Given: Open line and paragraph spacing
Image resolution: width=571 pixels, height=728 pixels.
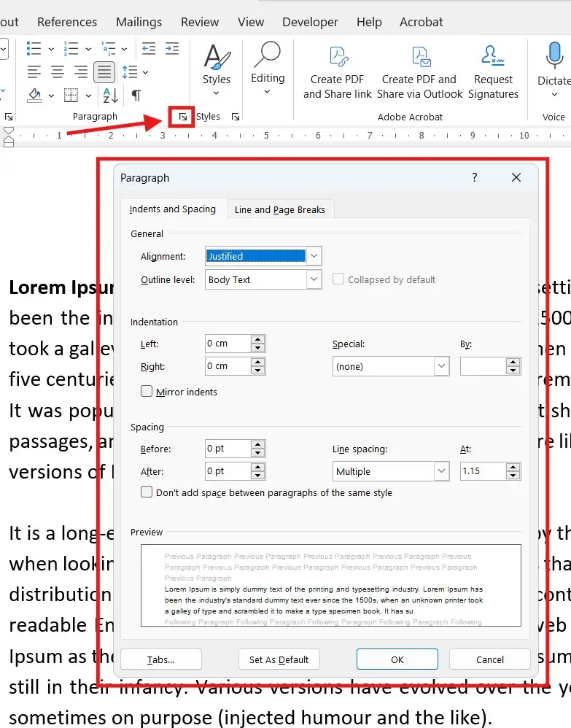Looking at the screenshot, I should click(x=130, y=72).
